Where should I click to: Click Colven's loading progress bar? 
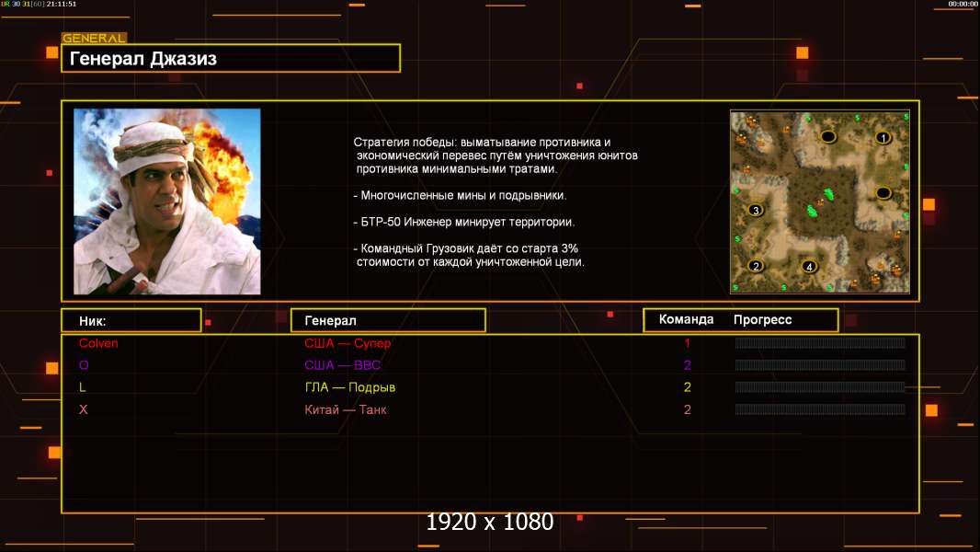[820, 342]
